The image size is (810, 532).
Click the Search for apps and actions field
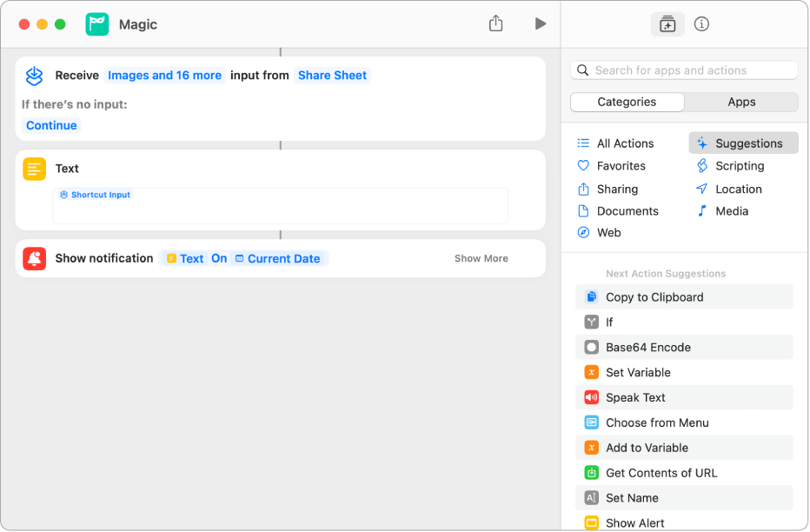pos(691,70)
